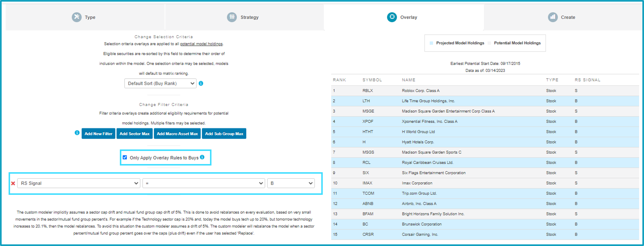The width and height of the screenshot is (644, 246).
Task: Click the Overlay step crosshair icon
Action: click(x=392, y=17)
